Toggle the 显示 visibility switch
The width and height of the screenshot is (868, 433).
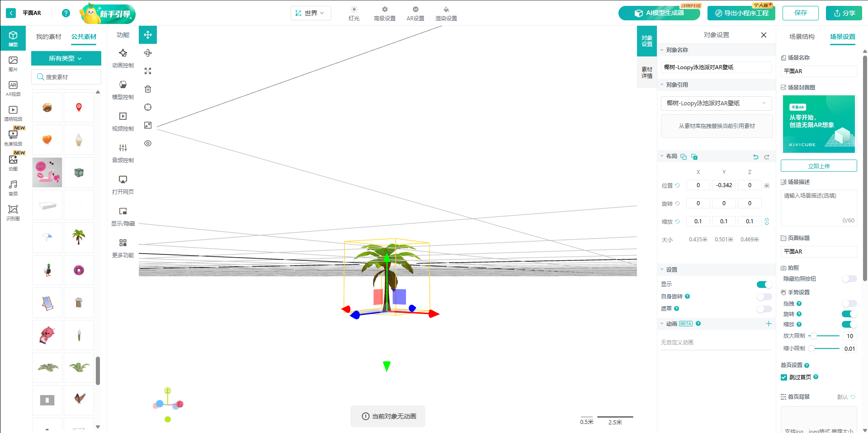(x=764, y=284)
